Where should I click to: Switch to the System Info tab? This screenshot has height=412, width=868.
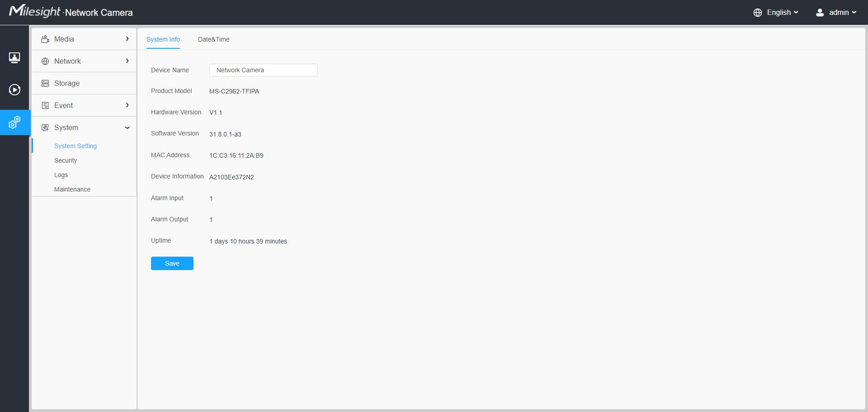[163, 39]
